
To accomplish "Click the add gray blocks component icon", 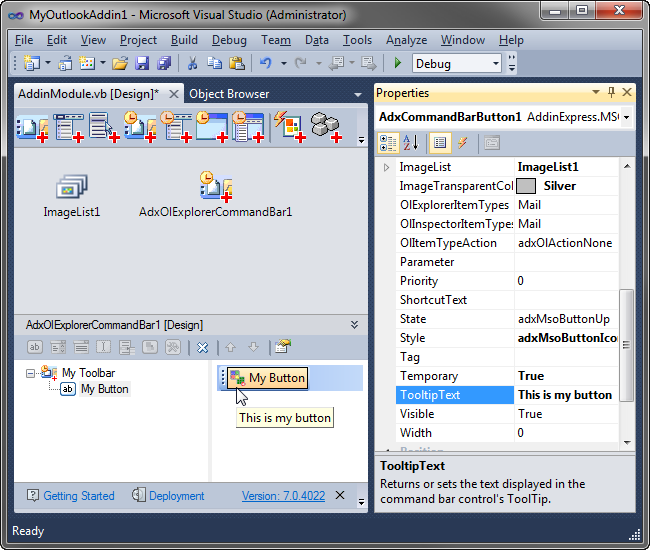I will pyautogui.click(x=326, y=127).
